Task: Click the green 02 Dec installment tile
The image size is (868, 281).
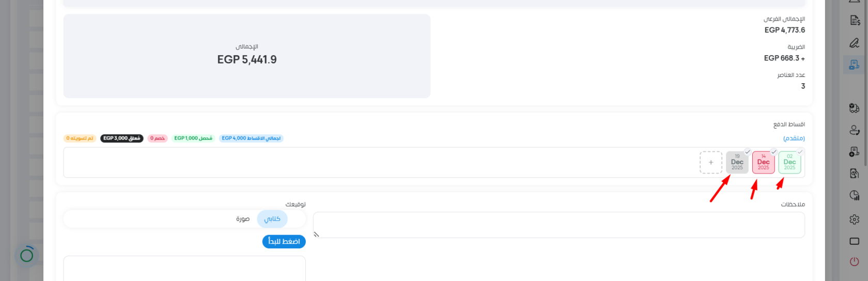Action: tap(789, 163)
